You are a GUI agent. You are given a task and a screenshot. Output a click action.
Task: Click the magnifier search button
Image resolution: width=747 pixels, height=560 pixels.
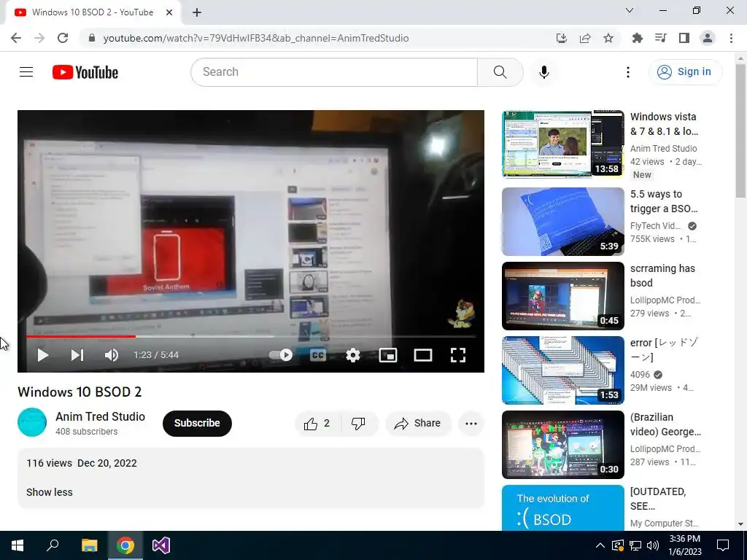500,72
